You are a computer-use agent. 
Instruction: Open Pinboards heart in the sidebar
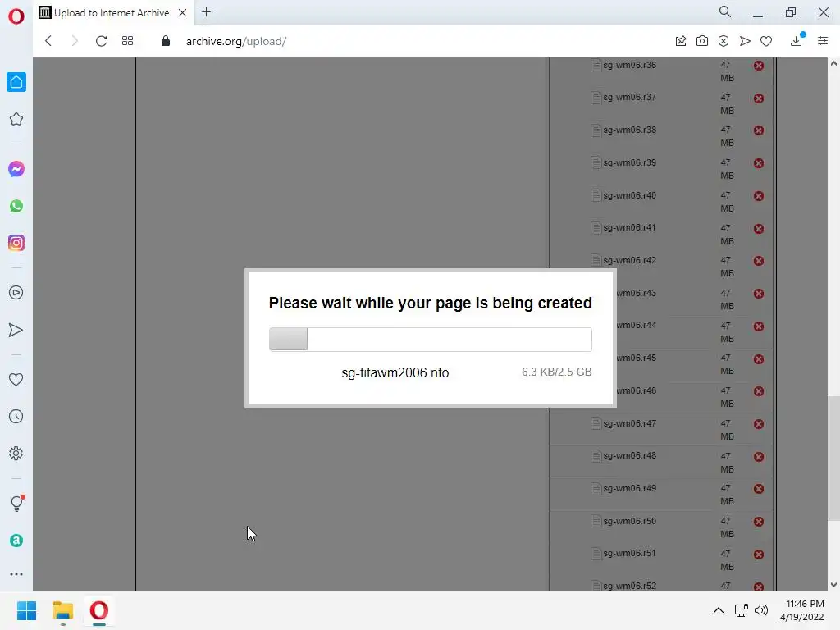click(x=16, y=379)
